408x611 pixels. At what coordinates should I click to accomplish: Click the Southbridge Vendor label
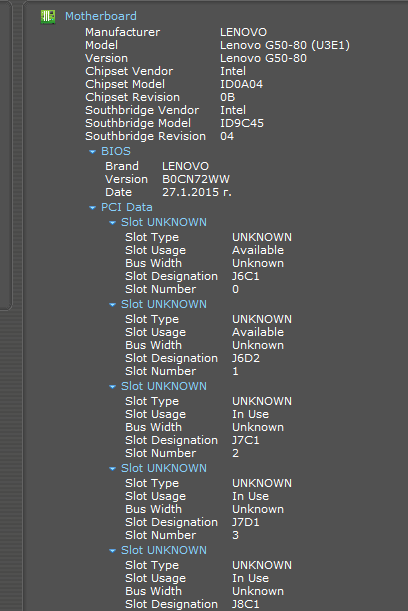click(x=142, y=110)
